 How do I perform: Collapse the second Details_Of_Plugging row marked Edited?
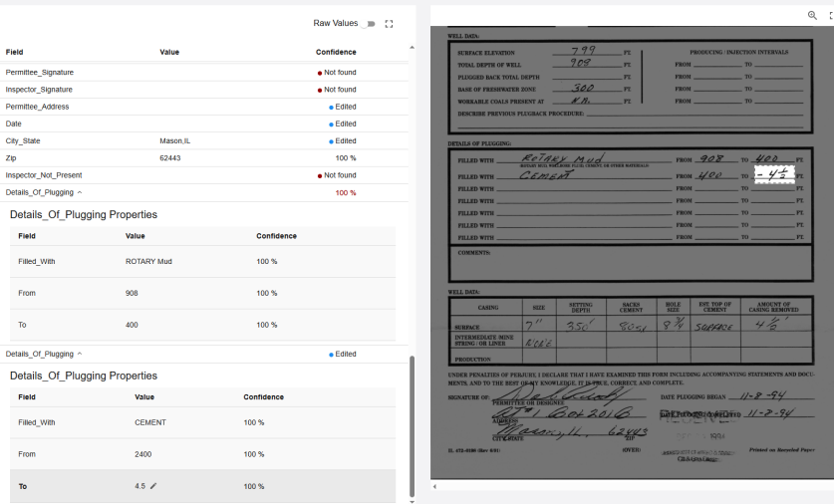click(x=80, y=354)
